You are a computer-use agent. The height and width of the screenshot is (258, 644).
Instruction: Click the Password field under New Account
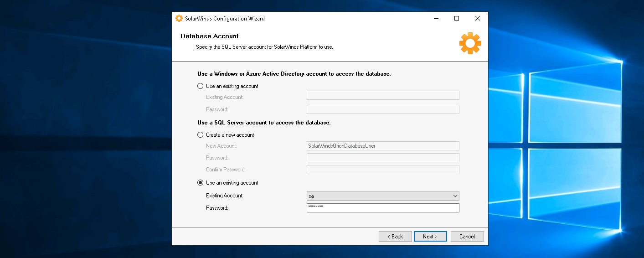tap(382, 158)
